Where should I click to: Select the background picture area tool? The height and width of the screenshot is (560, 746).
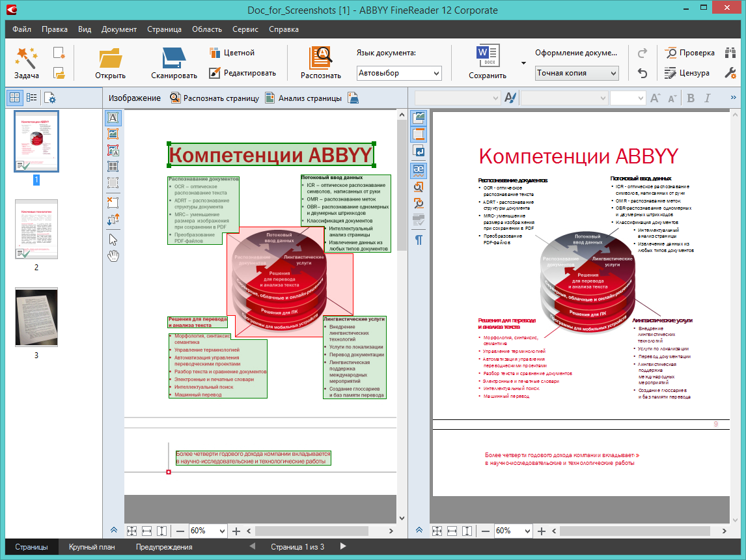113,150
